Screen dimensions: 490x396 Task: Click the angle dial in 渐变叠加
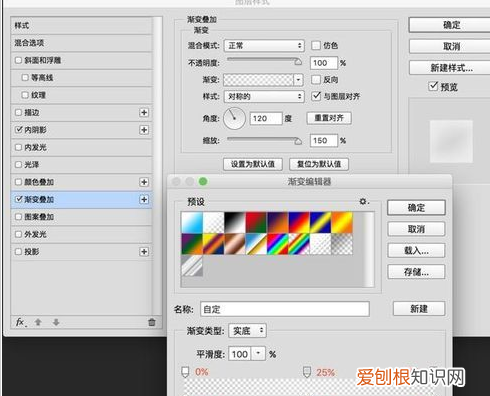pos(234,118)
